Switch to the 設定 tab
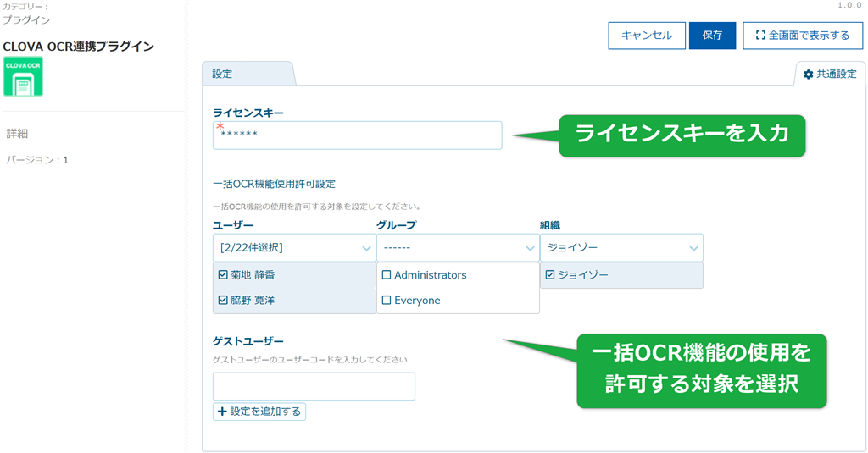The height and width of the screenshot is (453, 868). coord(248,74)
